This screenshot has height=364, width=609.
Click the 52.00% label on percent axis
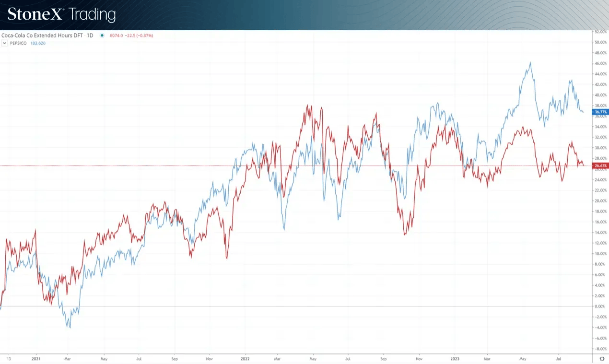[x=600, y=32]
